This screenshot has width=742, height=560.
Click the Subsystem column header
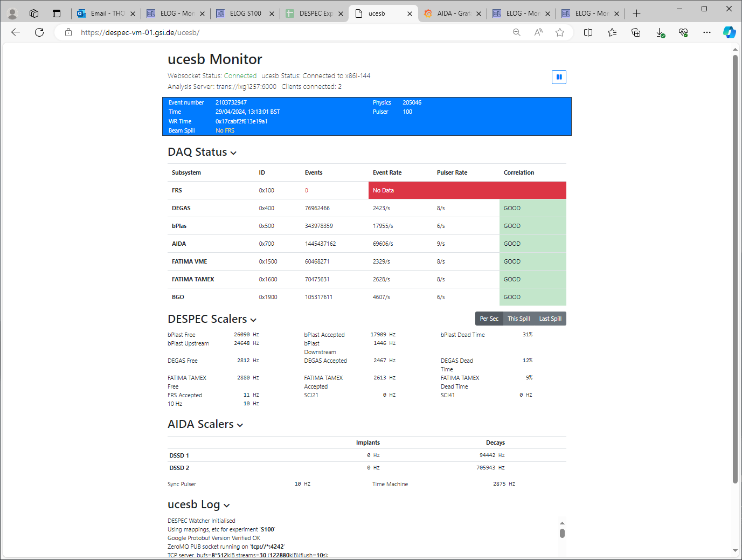point(186,172)
